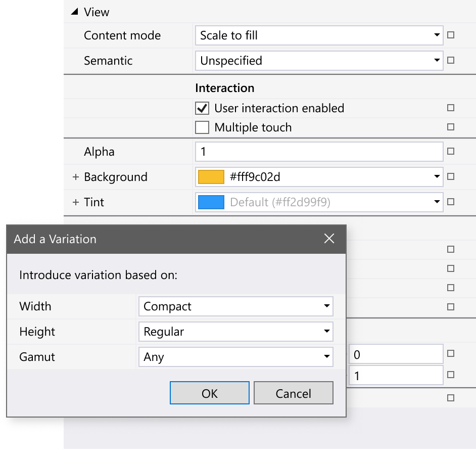
Task: Click the yellow Background color swatch
Action: click(212, 177)
